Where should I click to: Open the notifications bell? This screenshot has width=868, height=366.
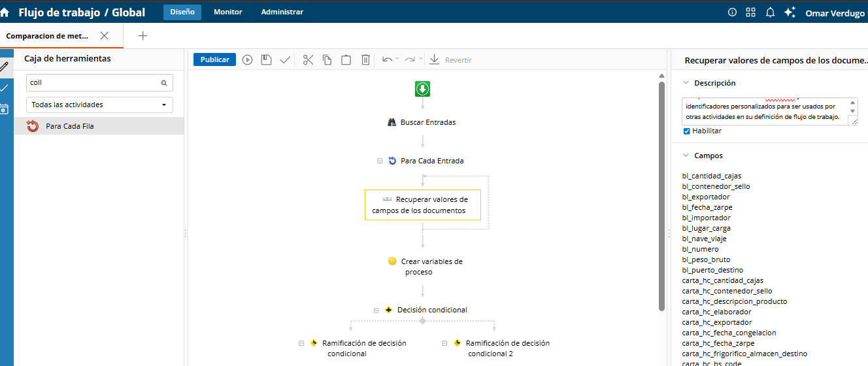[770, 12]
